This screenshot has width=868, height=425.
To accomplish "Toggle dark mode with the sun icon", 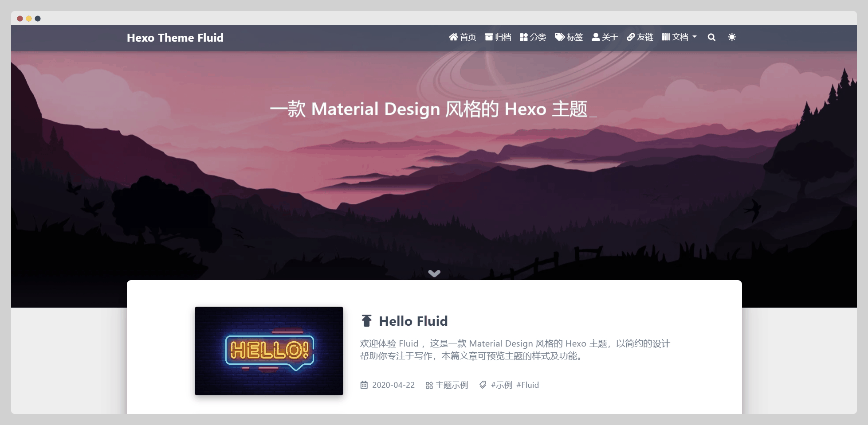I will [732, 37].
